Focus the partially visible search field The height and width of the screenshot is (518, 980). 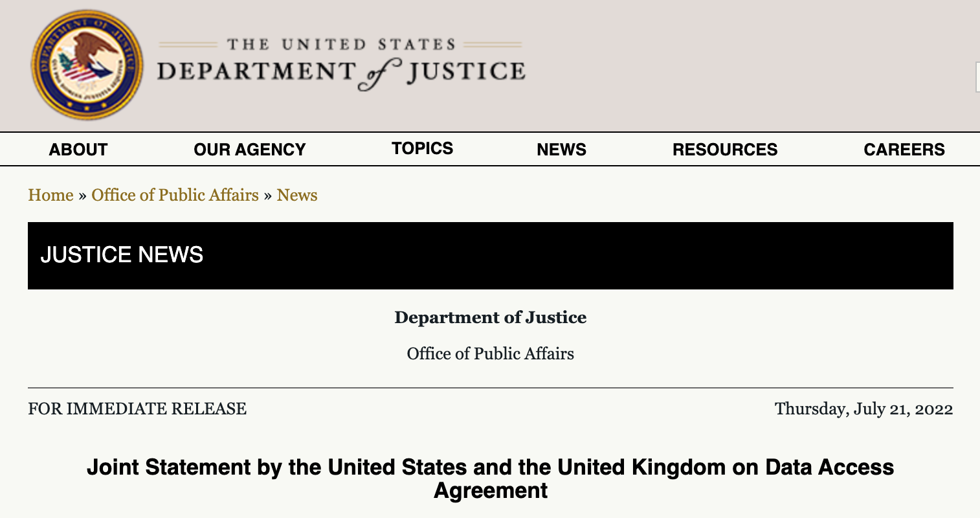(977, 78)
